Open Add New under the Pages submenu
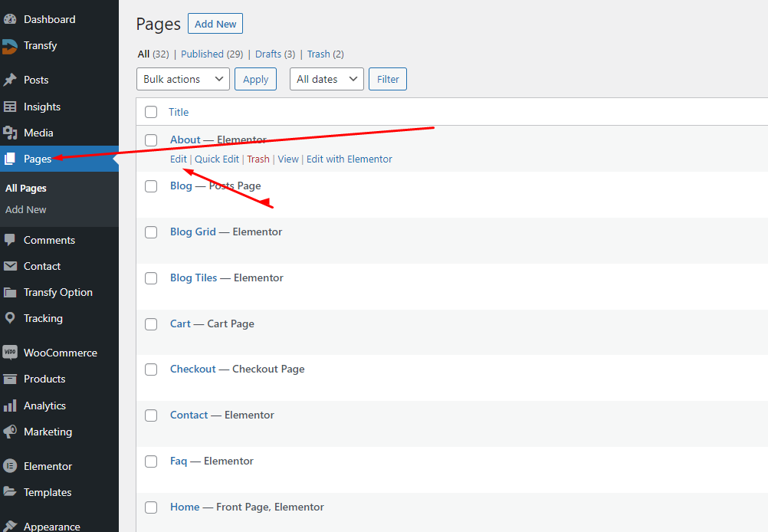This screenshot has width=768, height=532. click(x=25, y=209)
